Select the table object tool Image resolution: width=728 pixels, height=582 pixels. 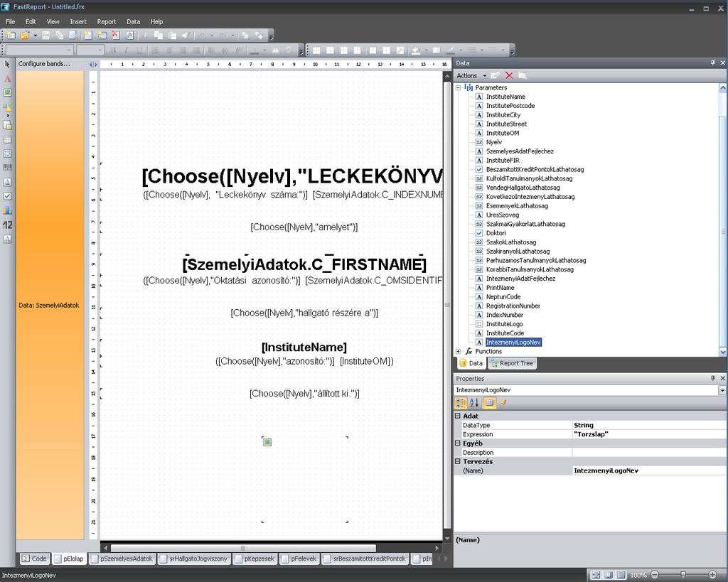click(7, 140)
